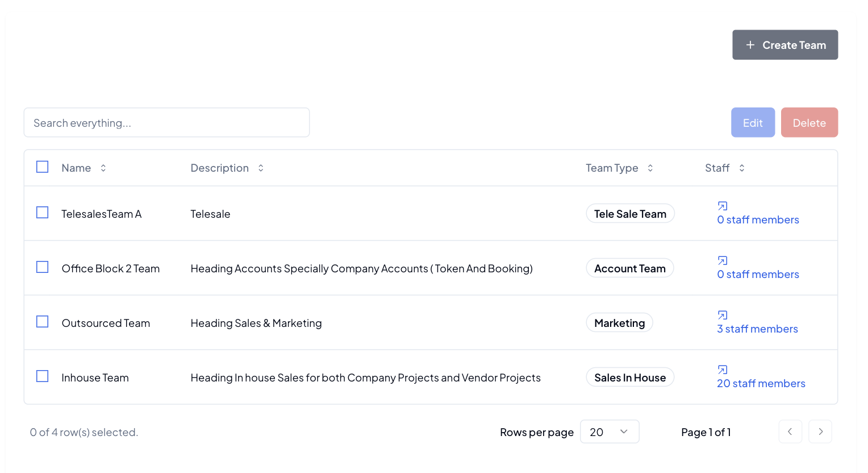868x473 pixels.
Task: Click the open-link icon for Inhouse Team staff
Action: point(722,370)
